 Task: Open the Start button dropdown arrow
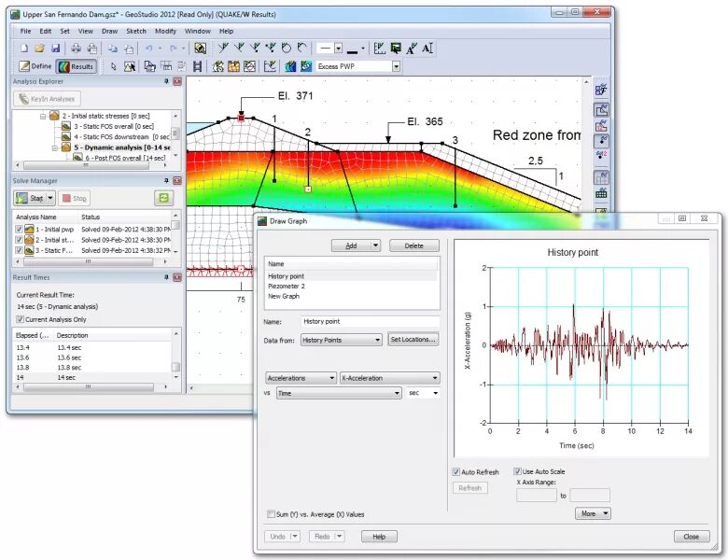click(x=50, y=198)
